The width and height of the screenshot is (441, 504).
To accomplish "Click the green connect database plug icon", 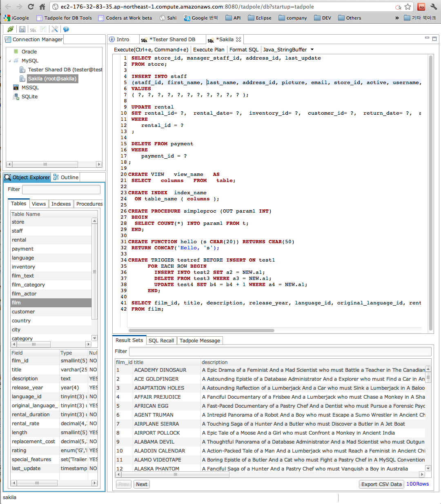I will click(x=11, y=29).
